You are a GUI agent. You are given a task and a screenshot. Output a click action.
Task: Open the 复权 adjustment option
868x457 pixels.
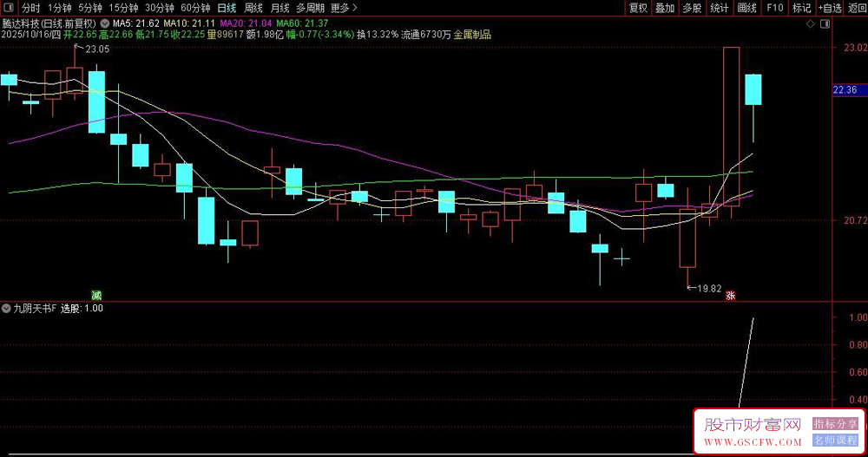(x=638, y=8)
